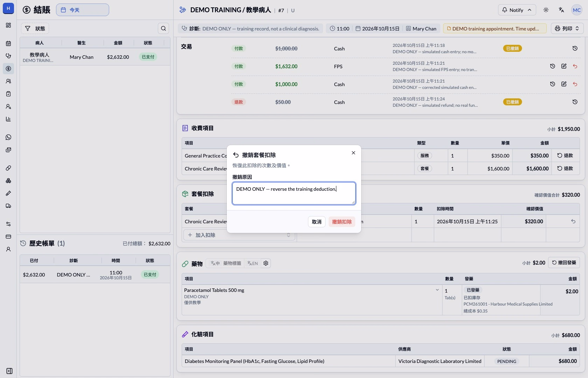Open the reports chart icon in the sidebar
Image resolution: width=588 pixels, height=378 pixels.
[8, 119]
